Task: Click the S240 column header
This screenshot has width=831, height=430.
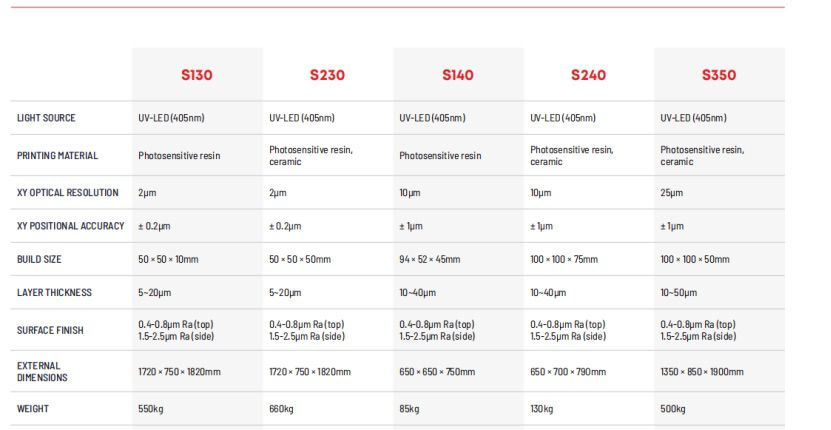Action: tap(588, 75)
